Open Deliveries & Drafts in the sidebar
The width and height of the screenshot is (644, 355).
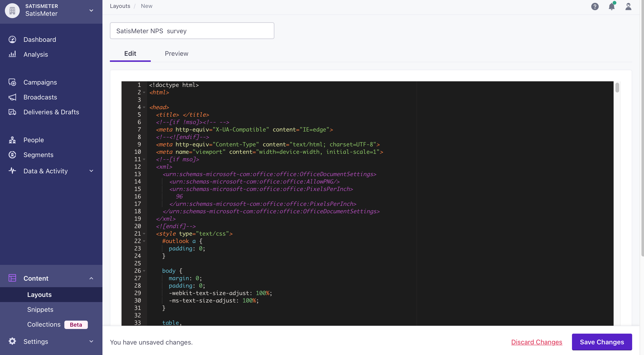click(51, 112)
